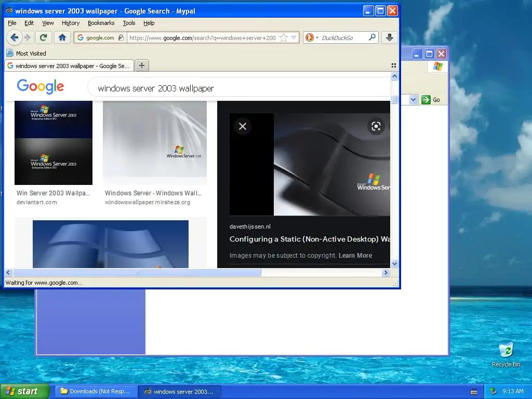
Task: Click the Google logo
Action: point(41,86)
